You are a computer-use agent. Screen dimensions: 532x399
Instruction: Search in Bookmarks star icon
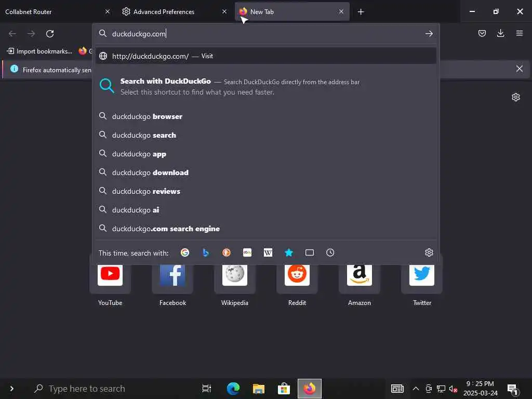coord(289,252)
